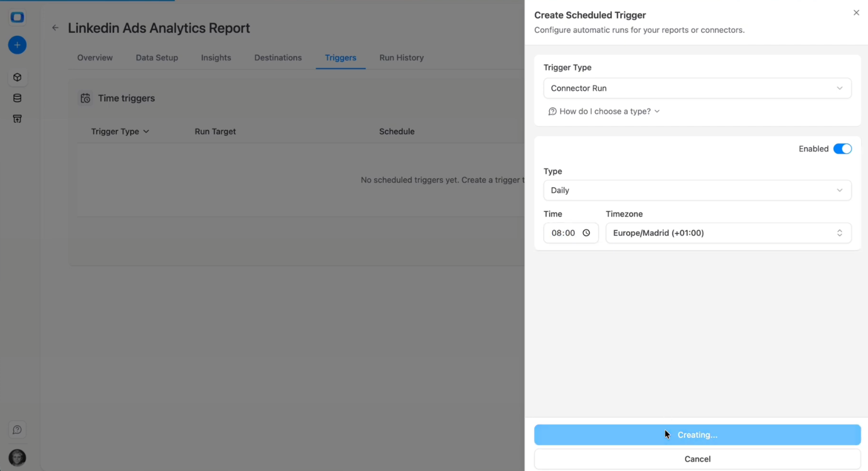
Task: Open the database icon in the sidebar
Action: tap(17, 98)
